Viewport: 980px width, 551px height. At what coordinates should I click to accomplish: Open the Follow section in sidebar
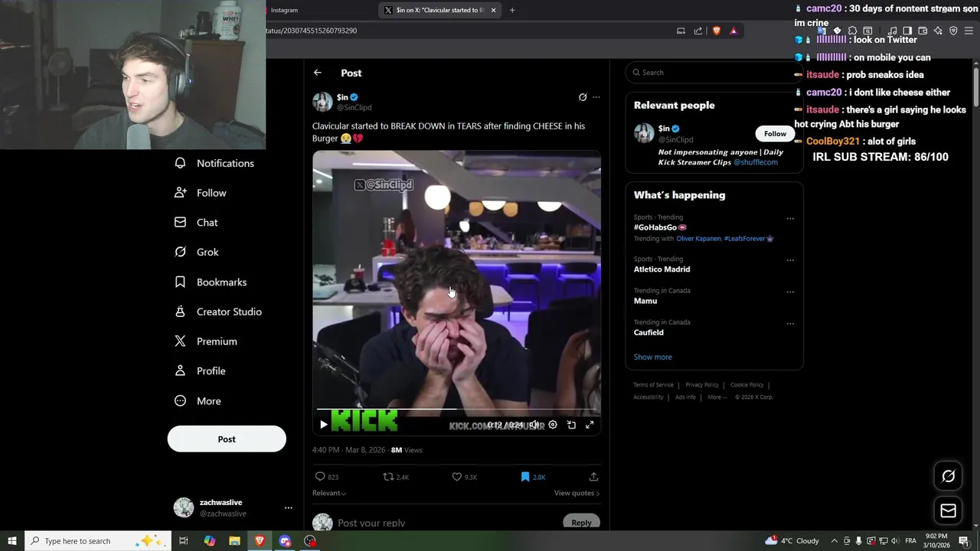pyautogui.click(x=201, y=193)
